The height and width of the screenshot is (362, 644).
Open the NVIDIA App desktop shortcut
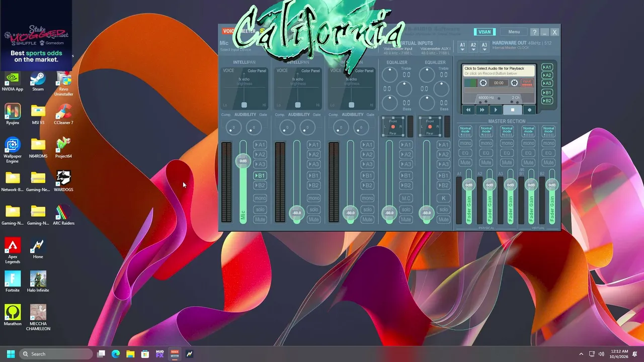13,82
